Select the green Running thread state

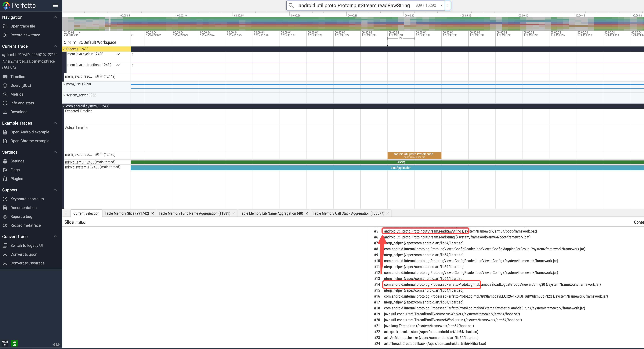coord(387,162)
